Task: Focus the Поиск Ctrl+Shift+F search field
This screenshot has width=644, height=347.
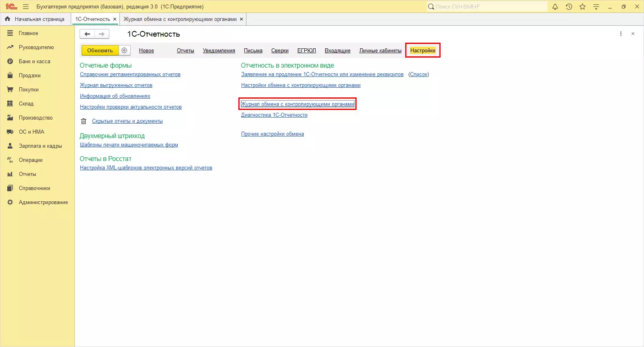Action: 487,7
